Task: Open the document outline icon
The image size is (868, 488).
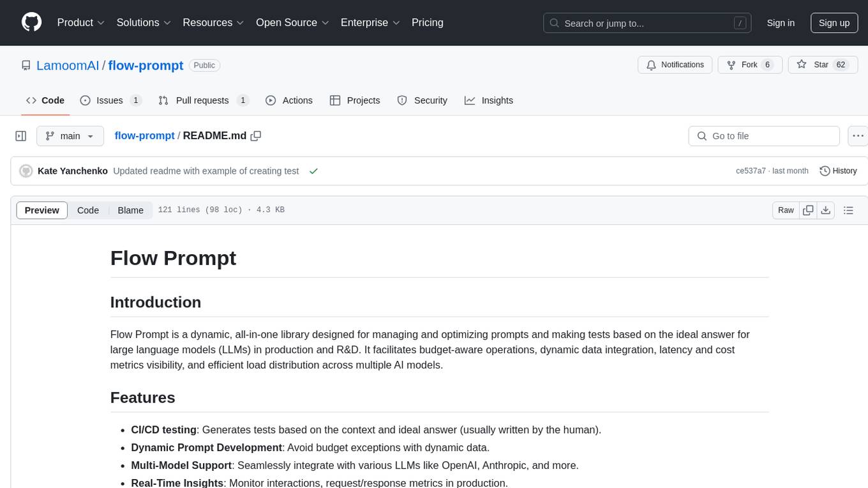Action: coord(848,210)
